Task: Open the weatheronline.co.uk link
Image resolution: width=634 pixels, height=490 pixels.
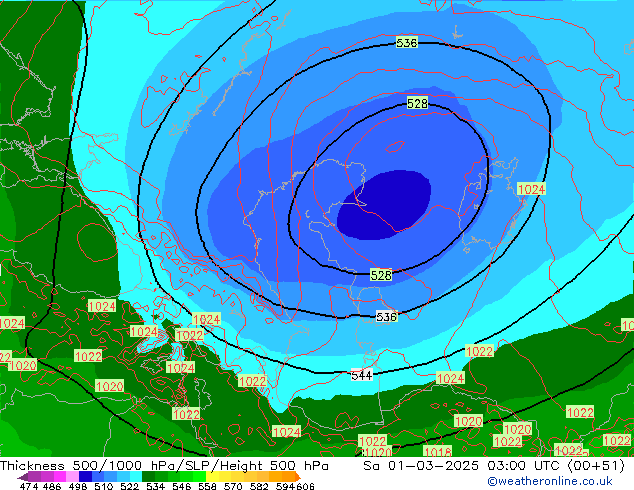Action: pos(550,481)
